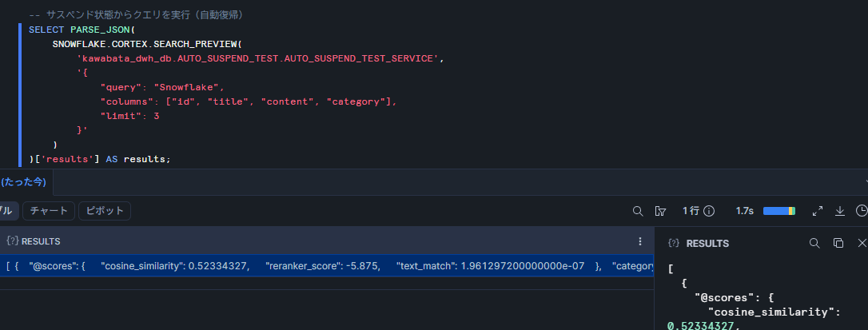Image resolution: width=868 pixels, height=330 pixels.
Task: Switch to the ピボット view
Action: click(x=105, y=211)
